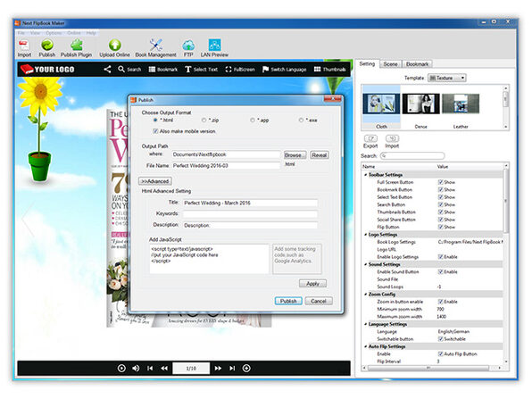
Task: Click Search in the flipbook toolbar
Action: (x=129, y=70)
